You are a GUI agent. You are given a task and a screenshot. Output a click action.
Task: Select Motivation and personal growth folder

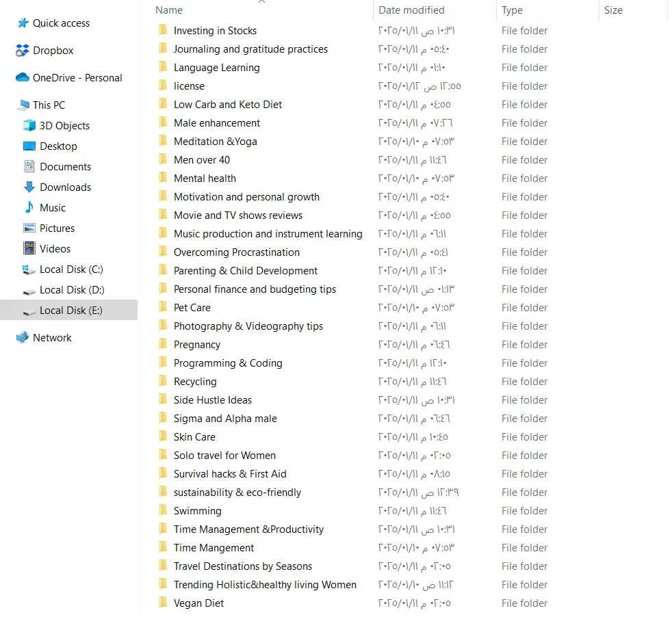247,197
